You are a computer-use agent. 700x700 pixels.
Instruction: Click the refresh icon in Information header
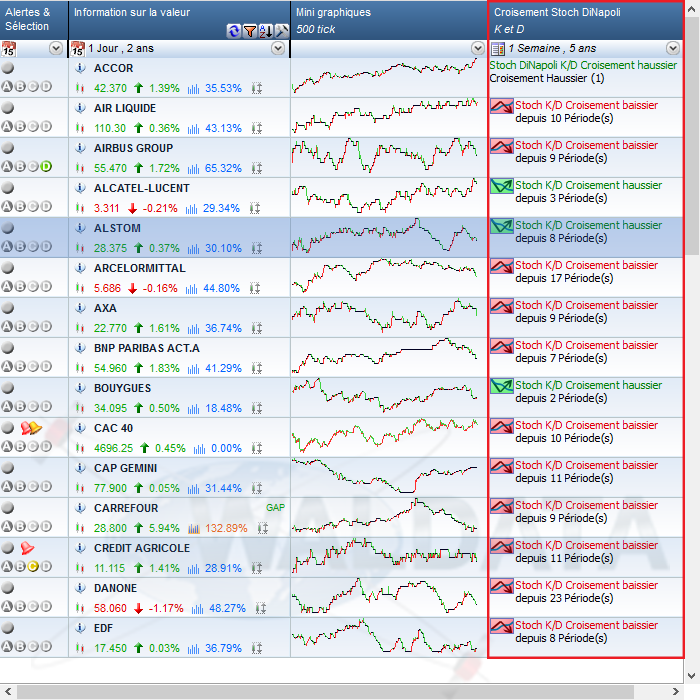(233, 31)
